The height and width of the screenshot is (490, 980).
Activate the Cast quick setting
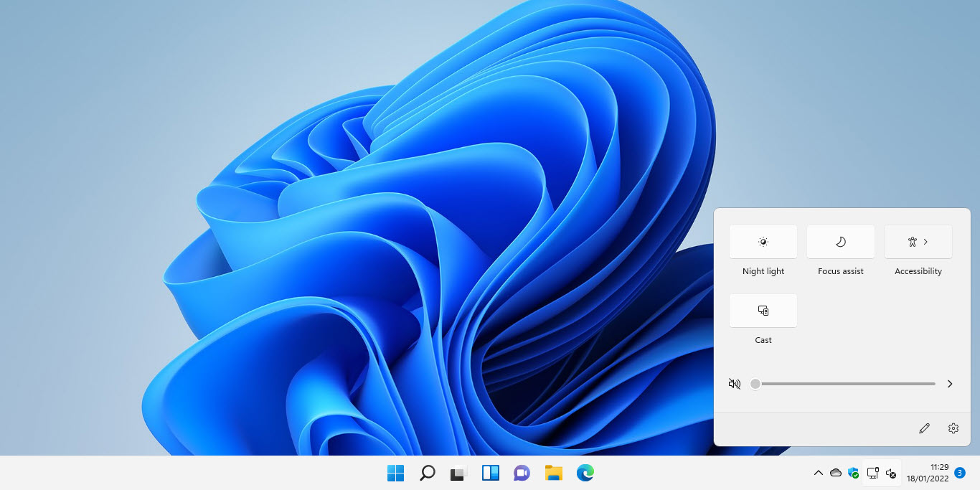763,310
